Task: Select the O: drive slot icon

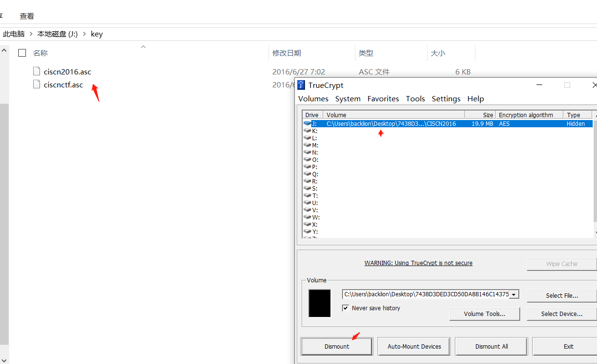Action: click(x=307, y=159)
